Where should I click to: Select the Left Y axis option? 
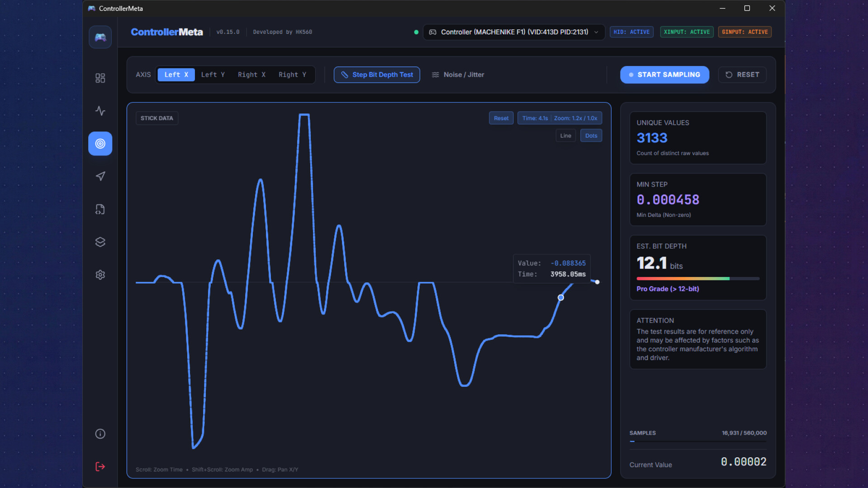212,75
